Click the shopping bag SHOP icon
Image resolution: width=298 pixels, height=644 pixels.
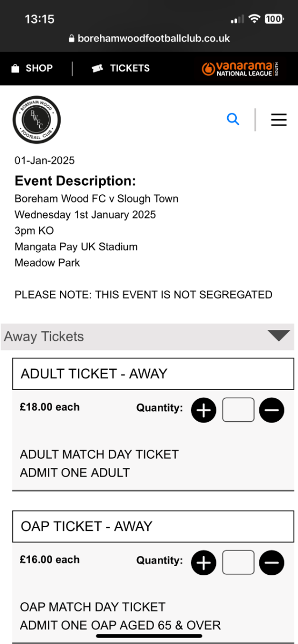[15, 69]
